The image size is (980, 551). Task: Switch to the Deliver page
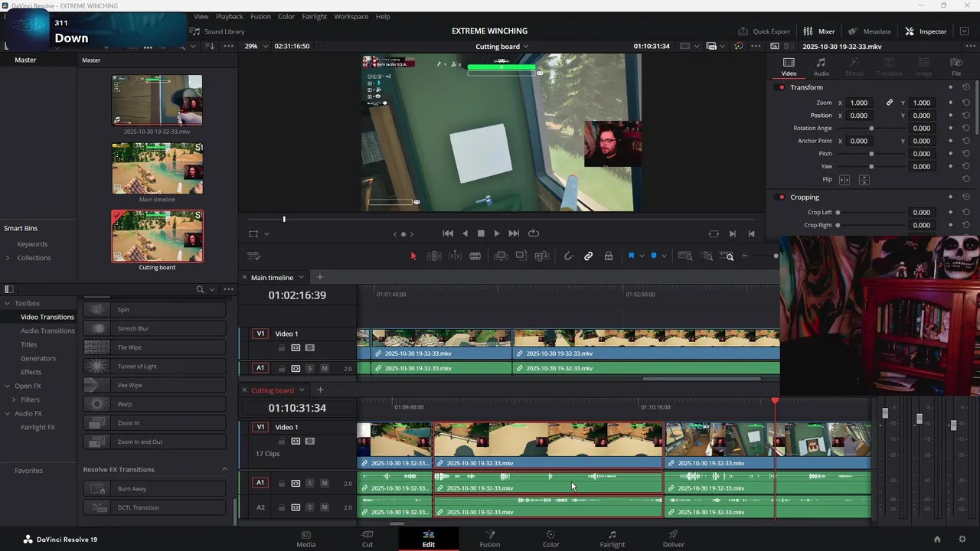pyautogui.click(x=674, y=540)
